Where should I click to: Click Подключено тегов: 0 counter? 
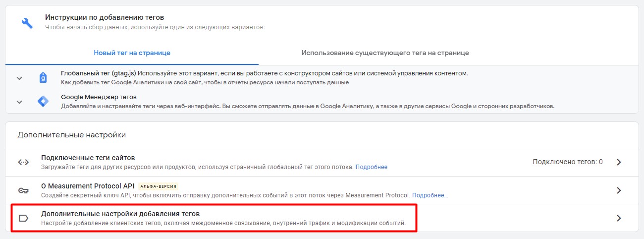tap(568, 162)
